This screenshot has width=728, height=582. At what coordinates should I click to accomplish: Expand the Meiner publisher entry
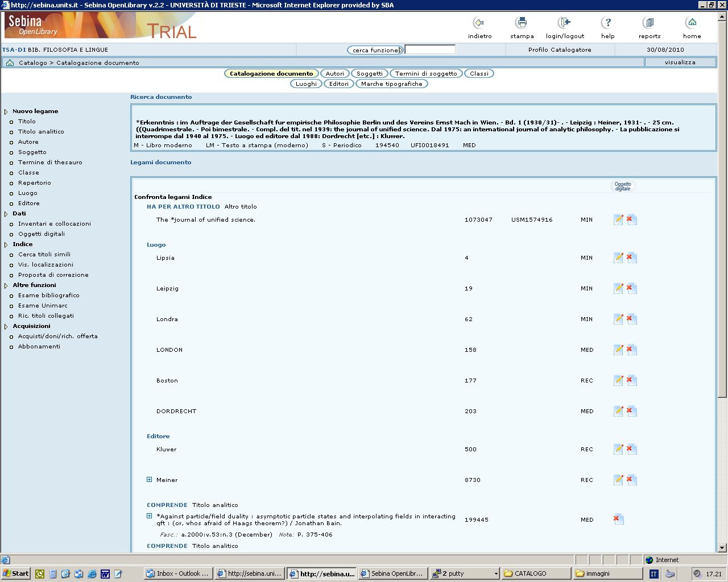coord(150,479)
